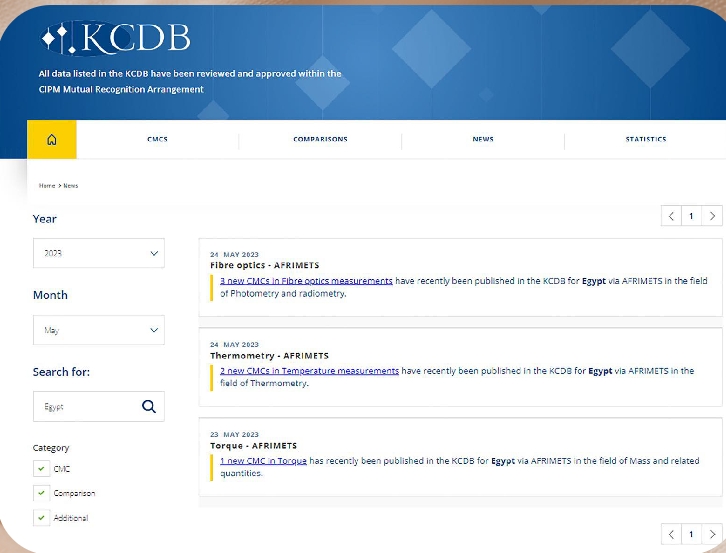Go to the Home icon tab

[x=52, y=139]
